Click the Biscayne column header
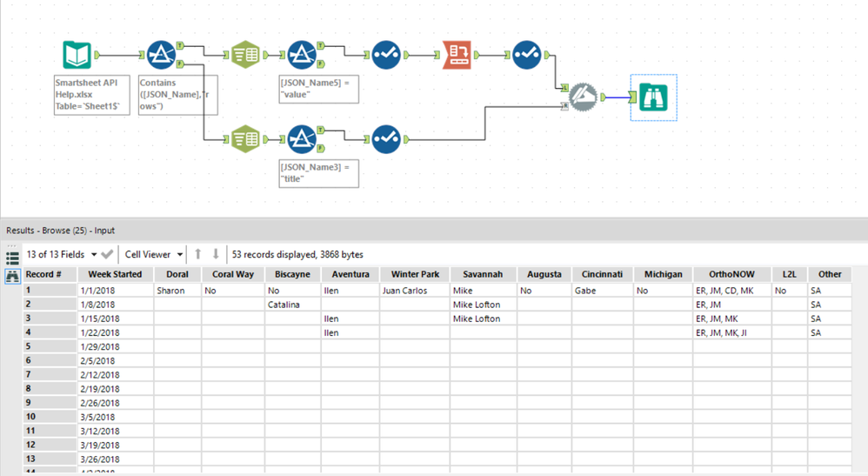Screen dimensions: 868x476 (293, 274)
